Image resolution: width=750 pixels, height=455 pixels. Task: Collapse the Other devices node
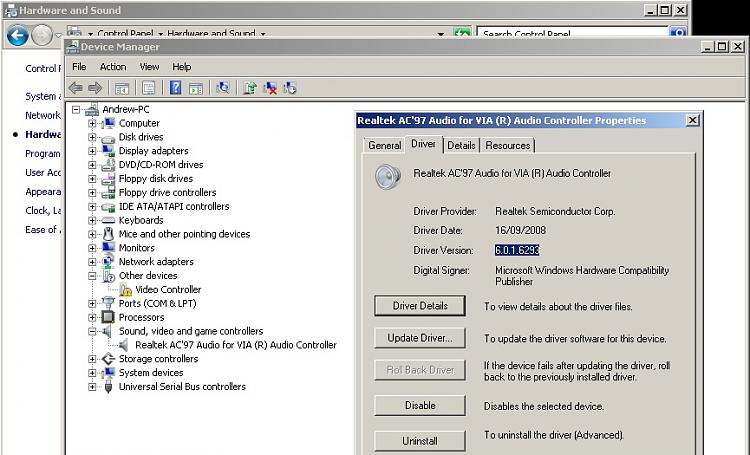point(92,276)
